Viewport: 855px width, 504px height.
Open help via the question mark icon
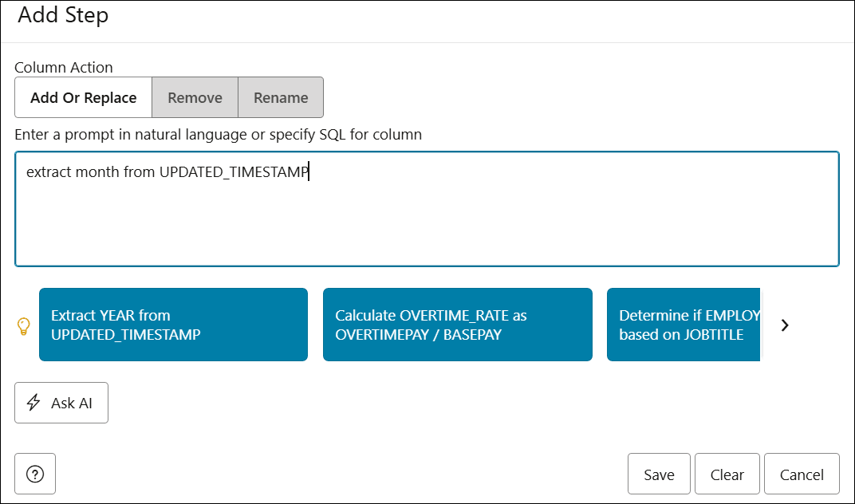tap(35, 474)
